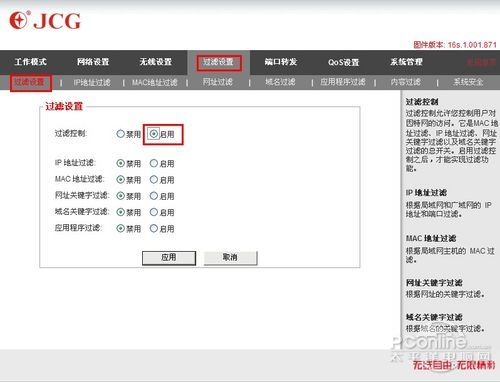Image resolution: width=500 pixels, height=382 pixels.
Task: Open the 无线设置 main menu
Action: [x=156, y=62]
